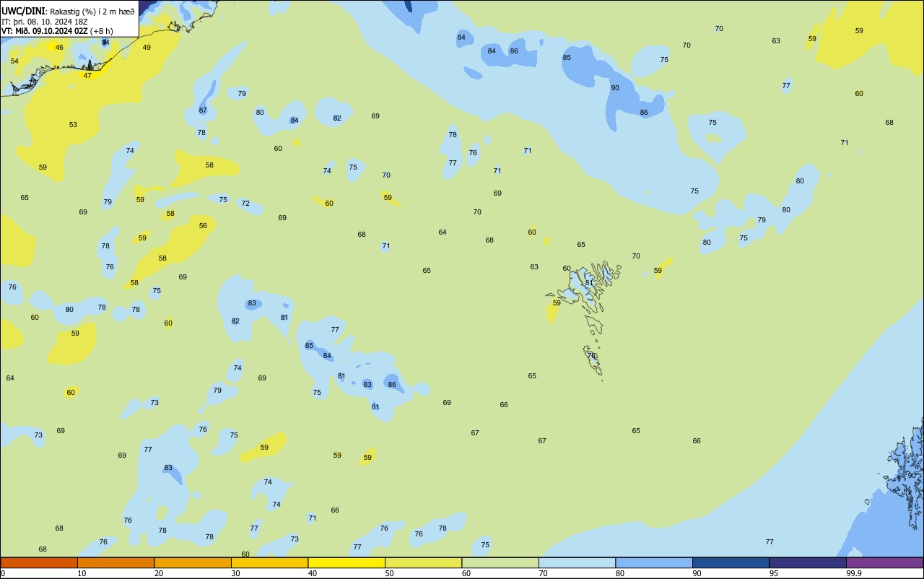This screenshot has width=924, height=579.
Task: Click the '76' value on the southernmost Faroe island
Action: click(x=591, y=356)
